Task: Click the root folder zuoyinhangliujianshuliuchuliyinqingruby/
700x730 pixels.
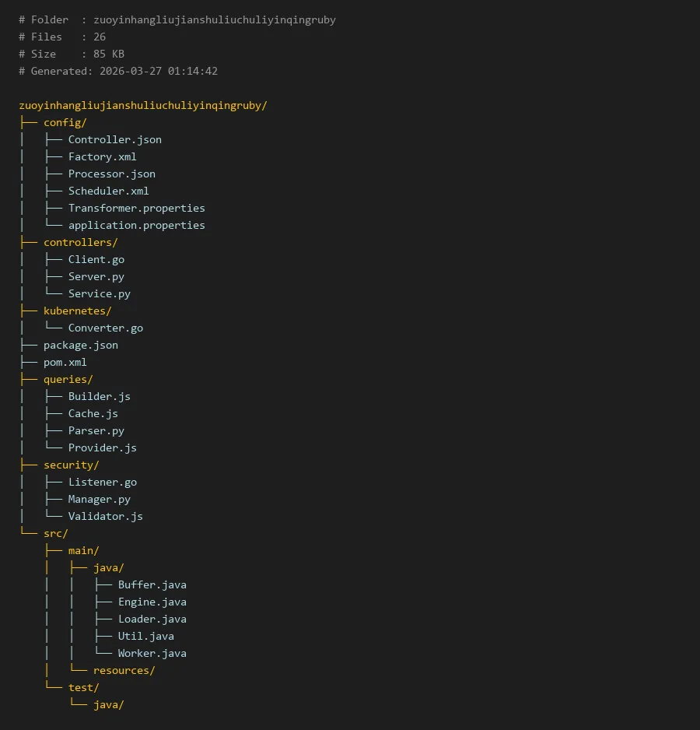Action: 142,105
